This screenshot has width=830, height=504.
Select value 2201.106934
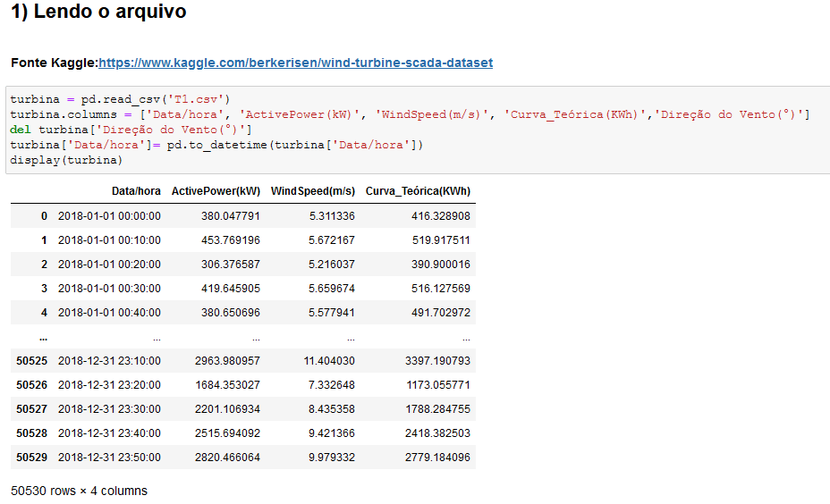pos(227,409)
